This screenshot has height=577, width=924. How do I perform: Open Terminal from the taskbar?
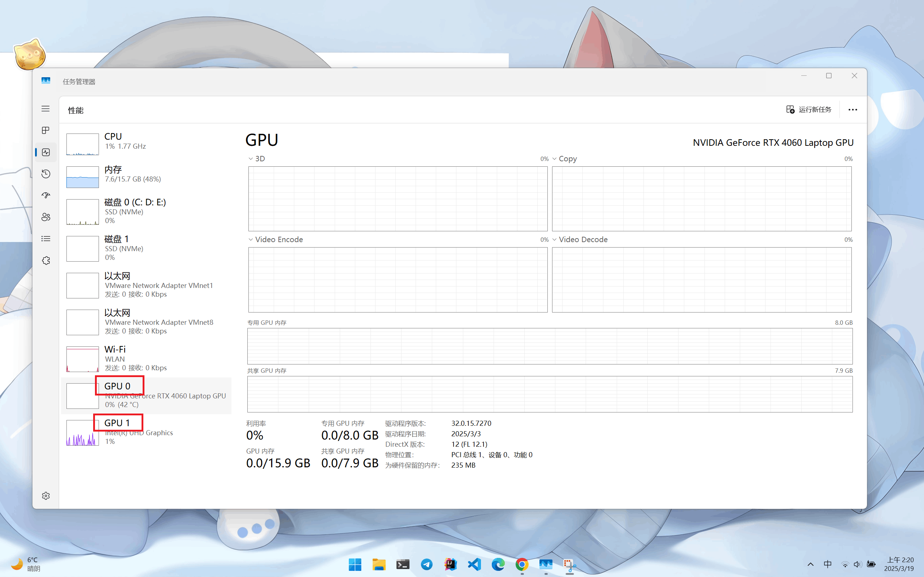coord(403,564)
